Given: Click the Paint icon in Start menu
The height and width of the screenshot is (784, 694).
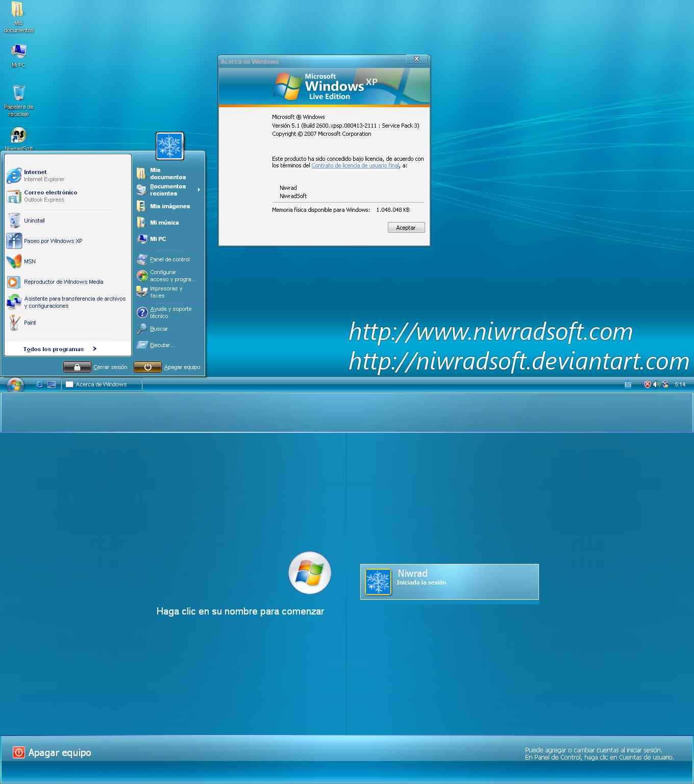Looking at the screenshot, I should [14, 323].
